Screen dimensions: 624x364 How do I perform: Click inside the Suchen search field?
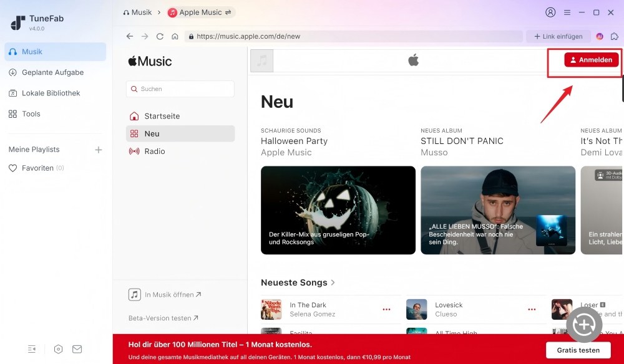pyautogui.click(x=180, y=89)
